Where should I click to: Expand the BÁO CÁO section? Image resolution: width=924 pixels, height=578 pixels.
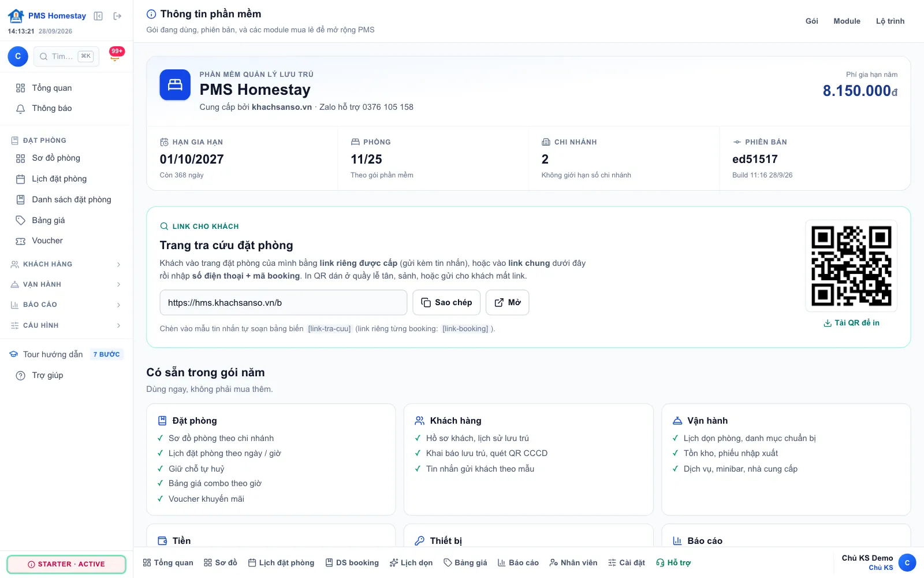(66, 305)
